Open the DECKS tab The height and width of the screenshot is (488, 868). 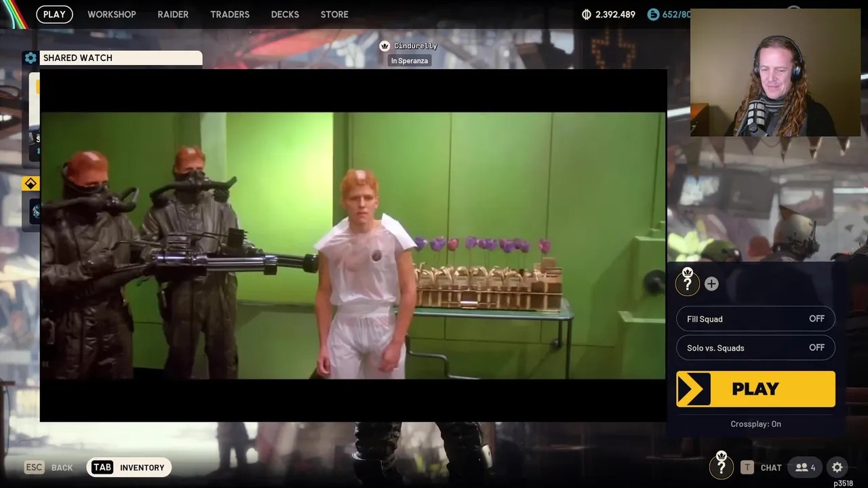point(285,14)
